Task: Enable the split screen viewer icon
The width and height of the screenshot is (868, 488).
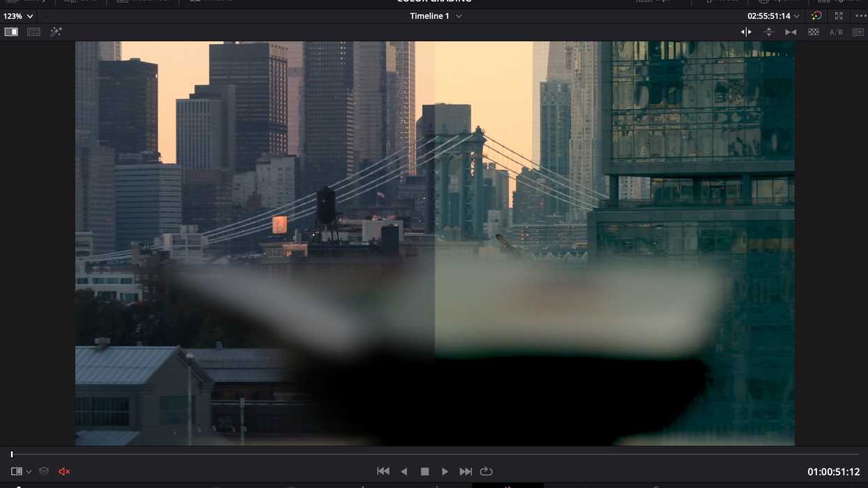Action: point(33,32)
